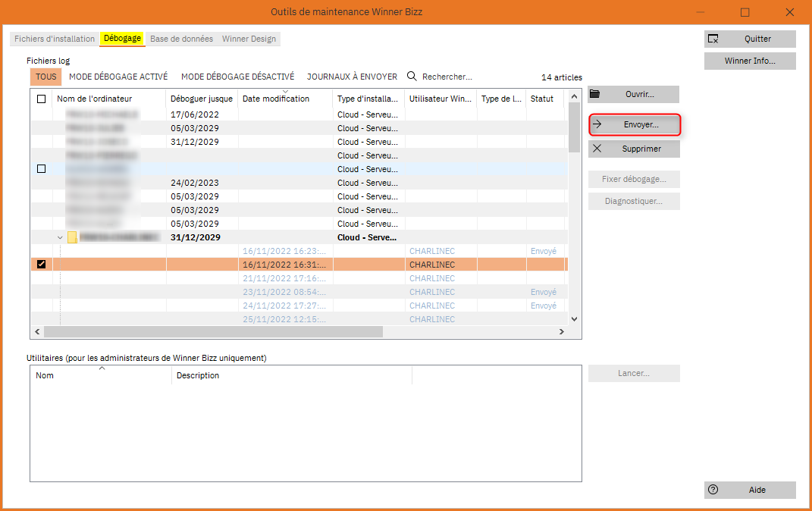Sort by Date modification column header
812x511 pixels.
(x=285, y=99)
